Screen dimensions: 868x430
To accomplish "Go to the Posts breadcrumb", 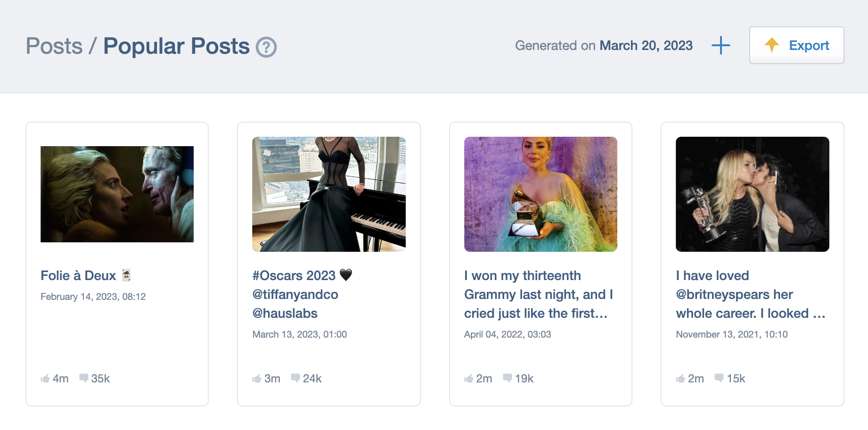I will tap(54, 46).
